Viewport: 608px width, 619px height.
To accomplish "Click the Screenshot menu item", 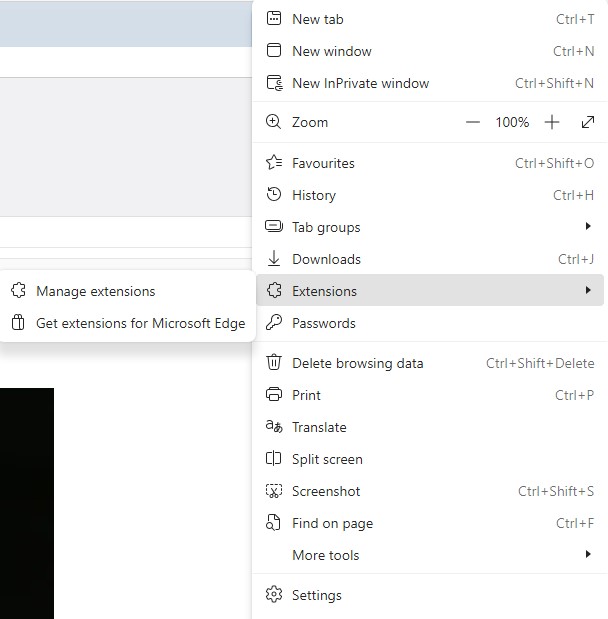I will 326,491.
